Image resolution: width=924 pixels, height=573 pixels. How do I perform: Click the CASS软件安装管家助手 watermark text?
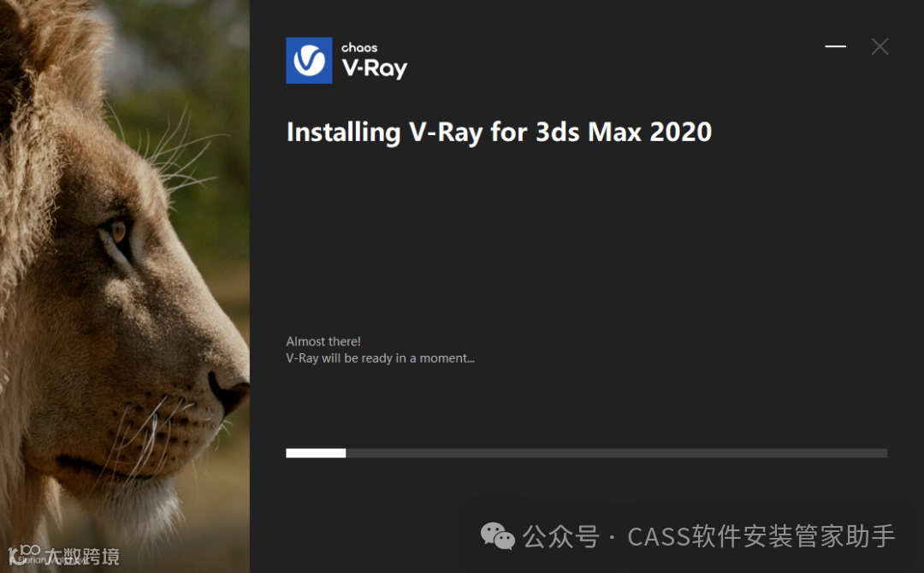(761, 536)
